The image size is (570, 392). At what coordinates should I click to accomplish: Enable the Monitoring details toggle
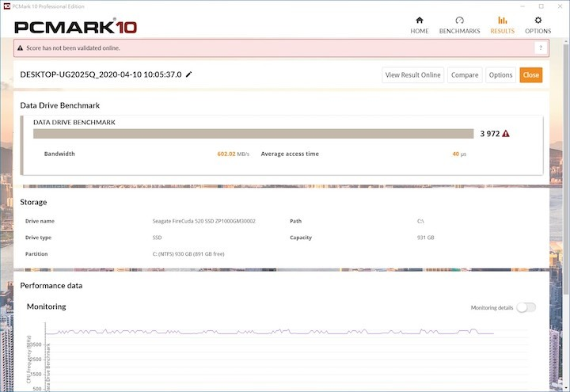coord(526,307)
